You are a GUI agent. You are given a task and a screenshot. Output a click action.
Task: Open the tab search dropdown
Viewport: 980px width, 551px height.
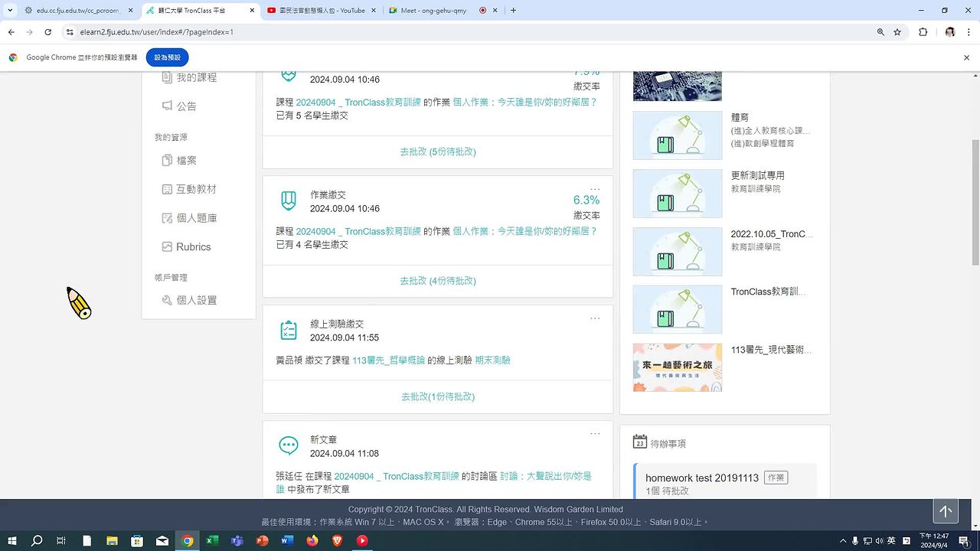pos(9,11)
